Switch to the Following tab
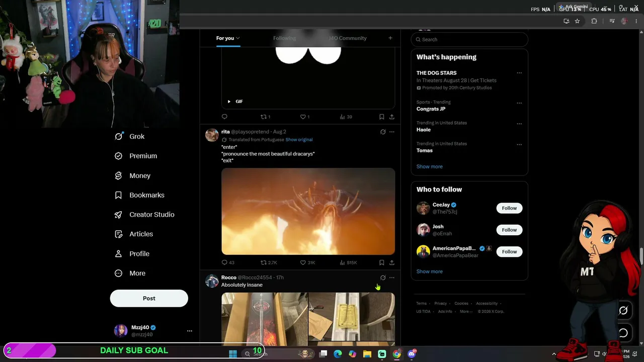Viewport: 644px width, 362px height. 284,38
